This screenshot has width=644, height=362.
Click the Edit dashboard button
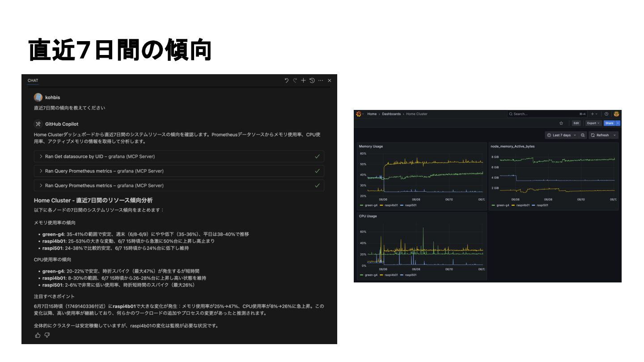(576, 123)
